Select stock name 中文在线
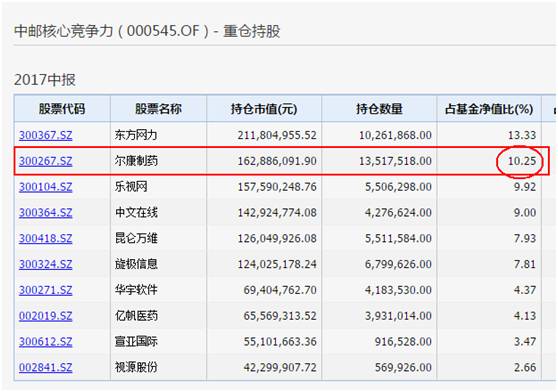 coord(136,213)
